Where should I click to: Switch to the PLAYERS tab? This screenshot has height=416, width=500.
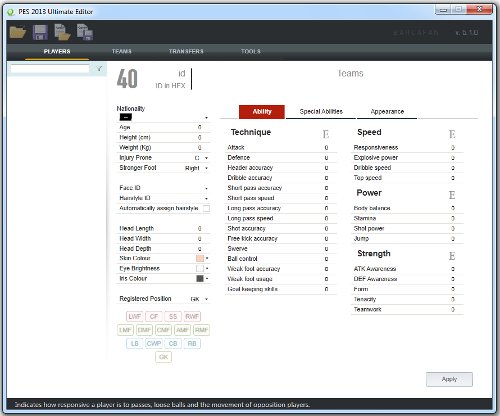(x=57, y=51)
